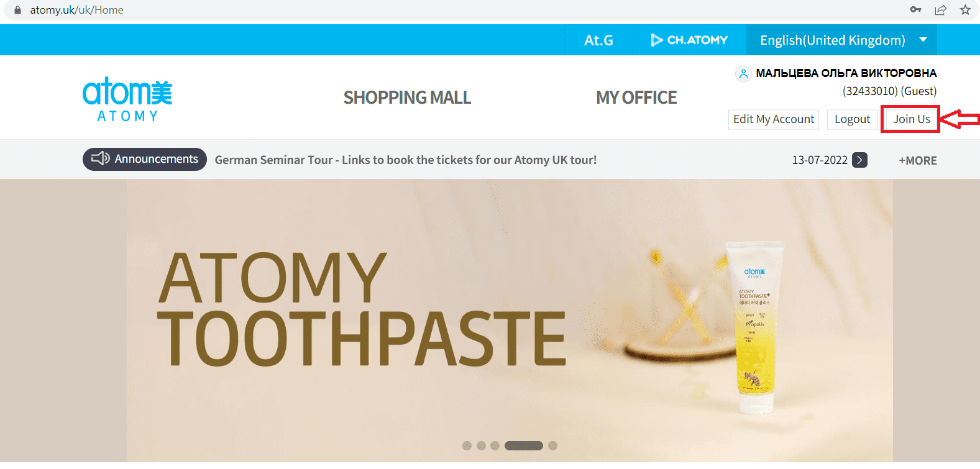Screen dimensions: 980x469
Task: Click the Announcements megaphone badge
Action: click(145, 159)
